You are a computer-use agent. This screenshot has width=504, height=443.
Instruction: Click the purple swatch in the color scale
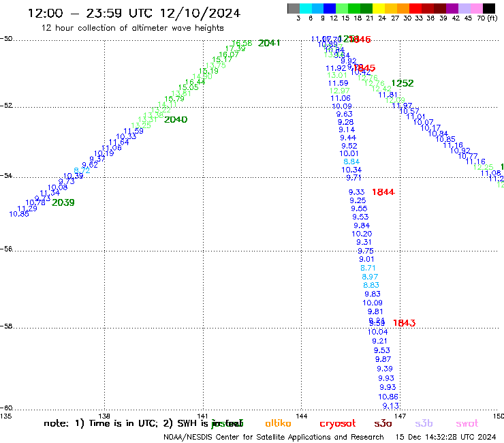452,9
